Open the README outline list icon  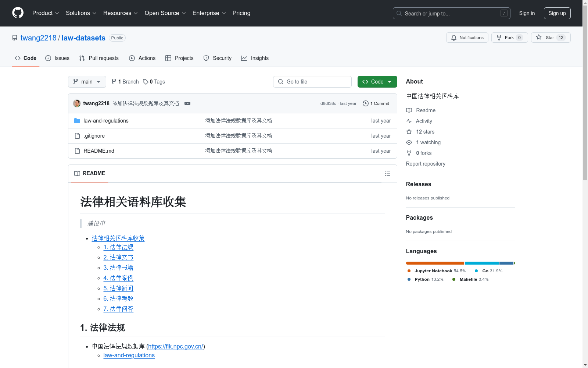[x=387, y=174]
